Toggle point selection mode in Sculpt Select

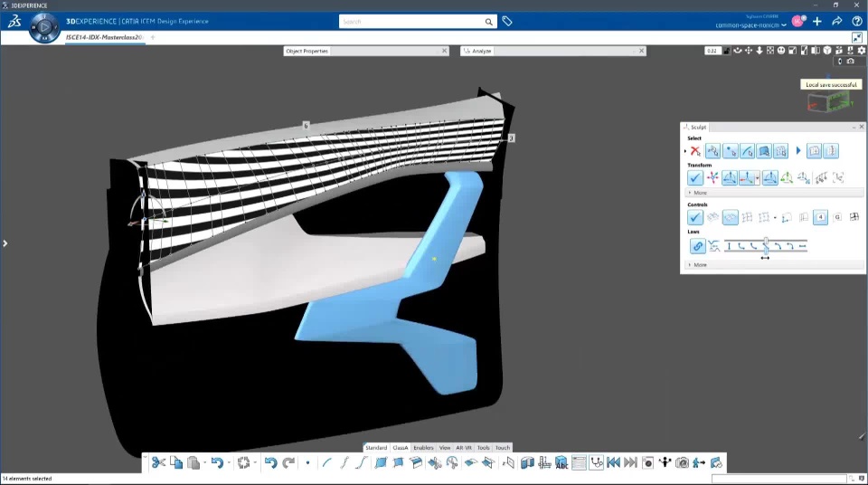[731, 151]
